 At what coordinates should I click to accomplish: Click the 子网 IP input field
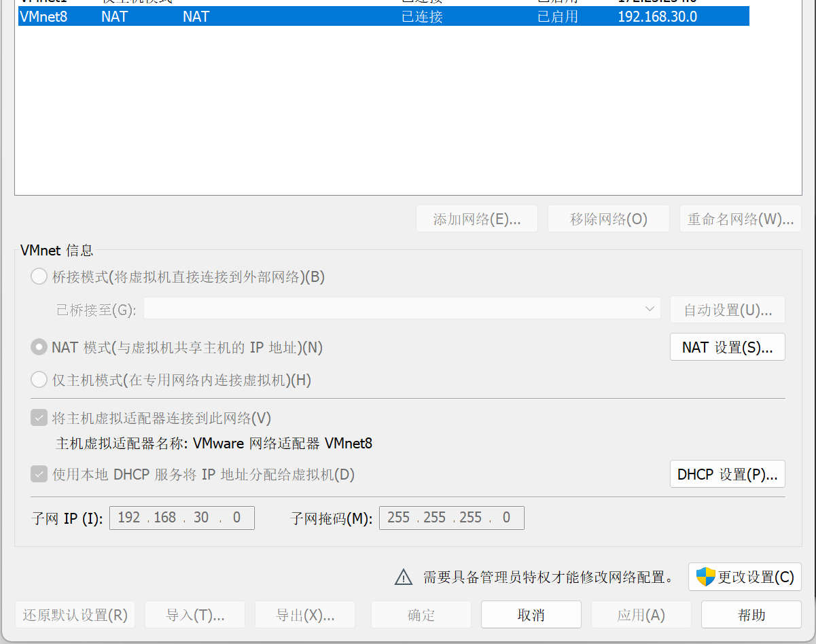pos(182,518)
